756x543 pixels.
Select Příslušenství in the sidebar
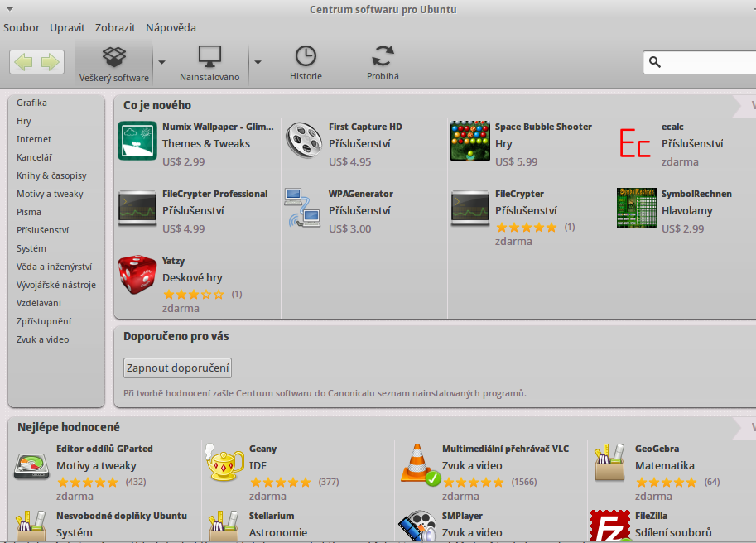click(42, 230)
